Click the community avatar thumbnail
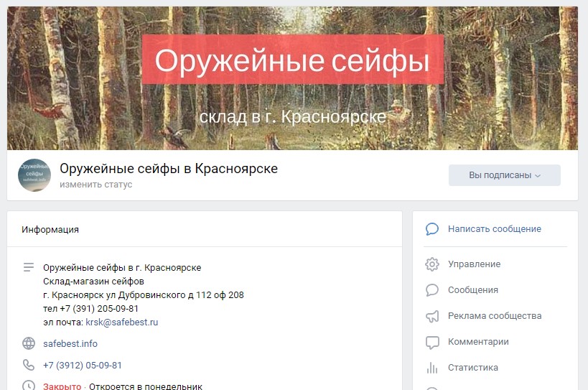 (x=34, y=175)
